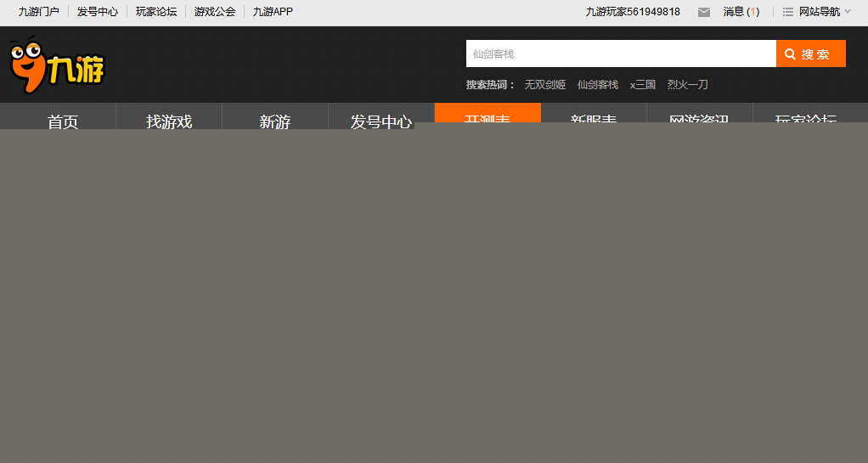Expand the 网站导航 dropdown arrow
The height and width of the screenshot is (463, 868).
tap(848, 12)
